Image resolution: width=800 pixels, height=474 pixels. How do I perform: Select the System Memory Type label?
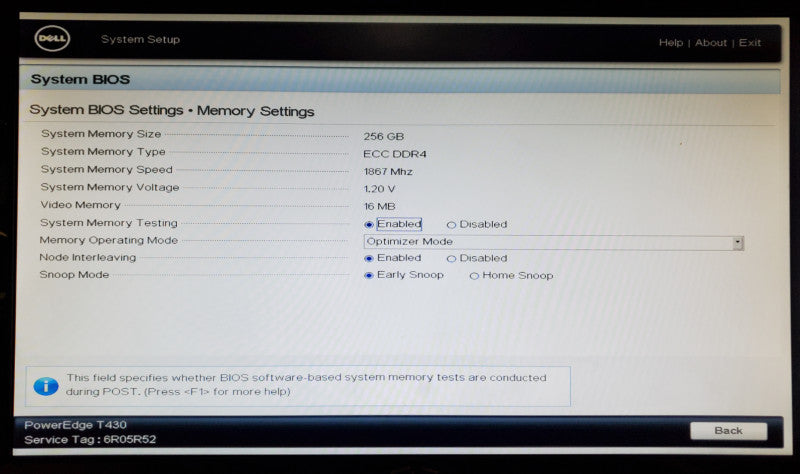coord(103,152)
